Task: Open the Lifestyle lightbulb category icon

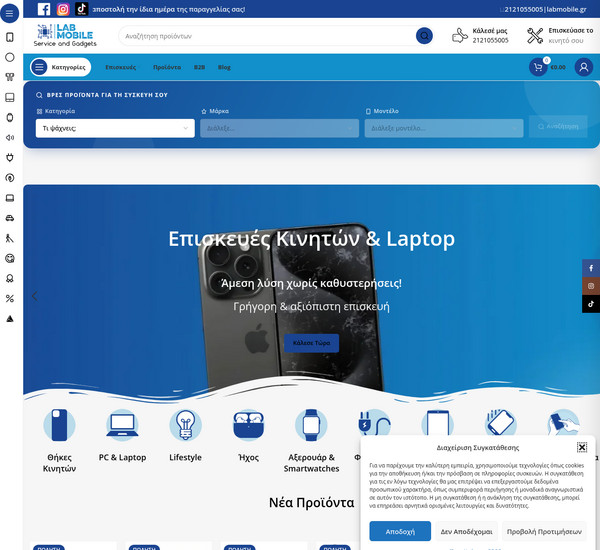Action: pyautogui.click(x=185, y=425)
